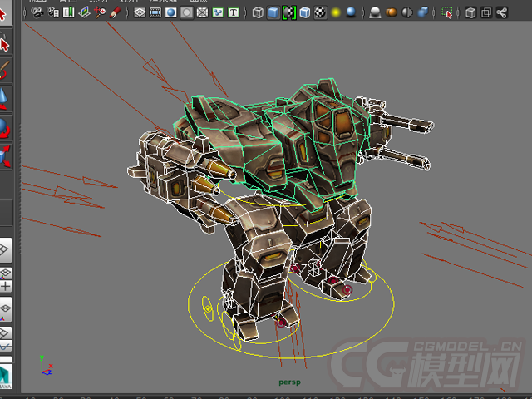532x399 pixels.
Task: Open the camera Bookmarks icon
Action: (x=68, y=13)
